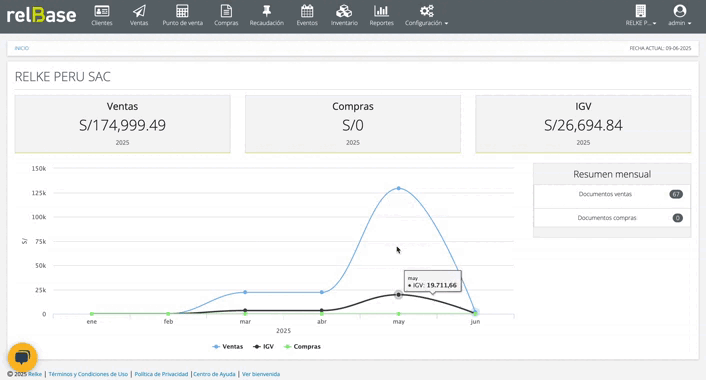Open Centro de Ayuda link

214,374
